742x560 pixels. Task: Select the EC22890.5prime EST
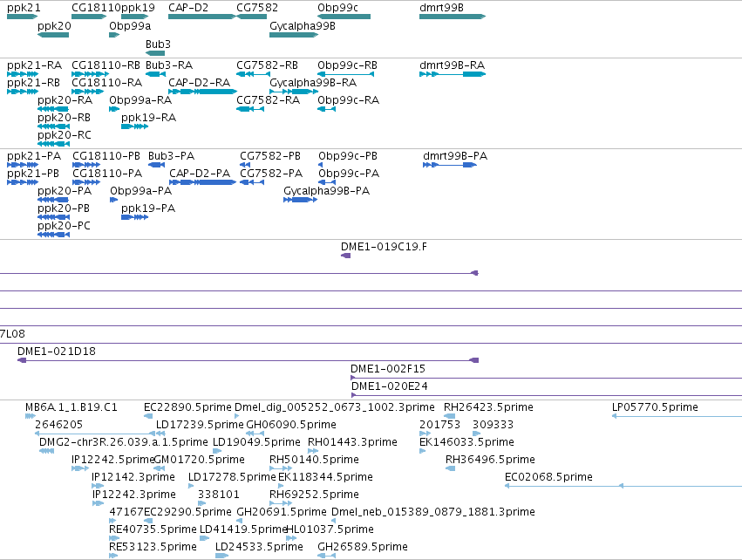[x=148, y=416]
